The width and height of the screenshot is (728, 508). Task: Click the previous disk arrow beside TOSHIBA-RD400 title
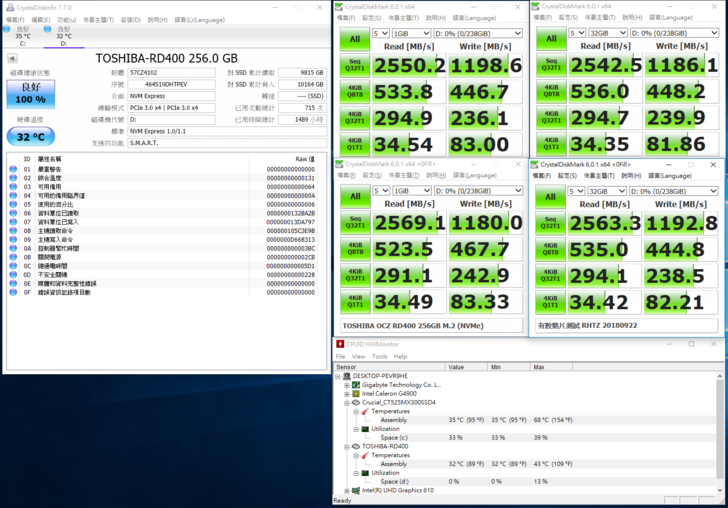click(x=11, y=58)
